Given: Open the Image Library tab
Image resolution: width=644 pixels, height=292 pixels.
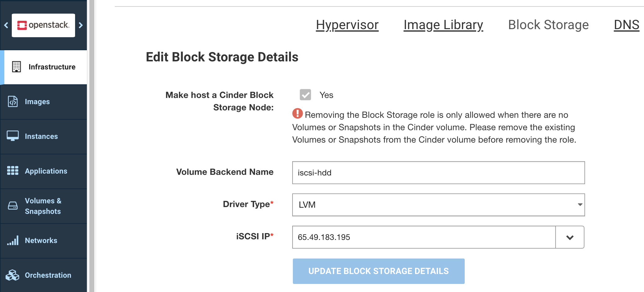Looking at the screenshot, I should click(443, 25).
